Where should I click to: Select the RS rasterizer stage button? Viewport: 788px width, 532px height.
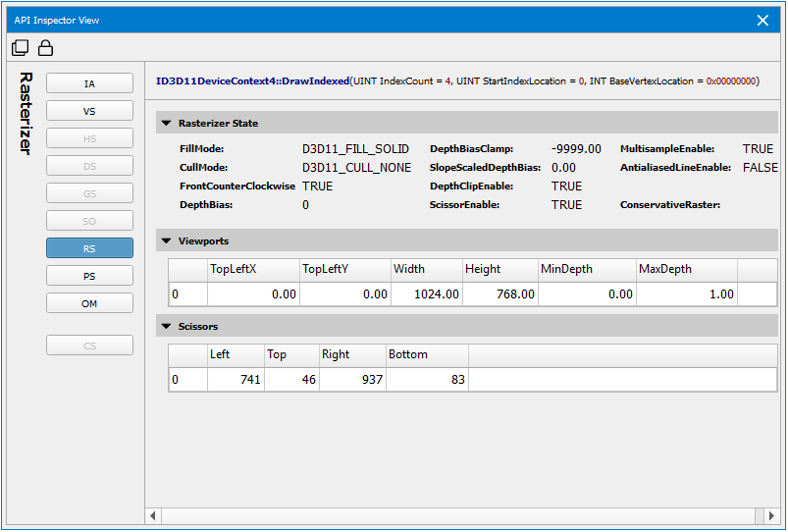89,249
